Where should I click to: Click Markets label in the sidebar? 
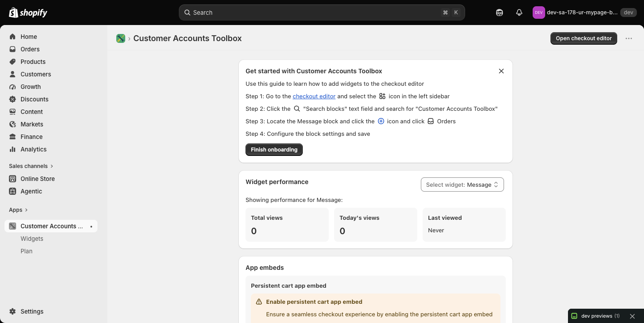tap(32, 124)
